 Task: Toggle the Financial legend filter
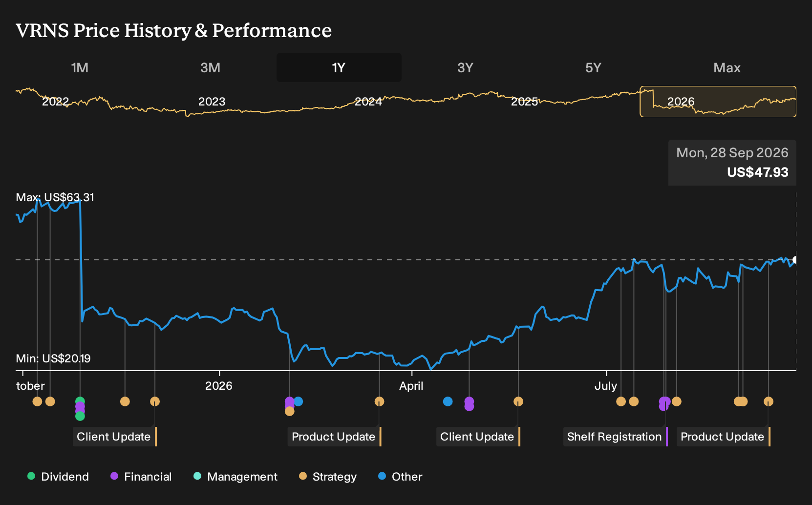tap(141, 477)
